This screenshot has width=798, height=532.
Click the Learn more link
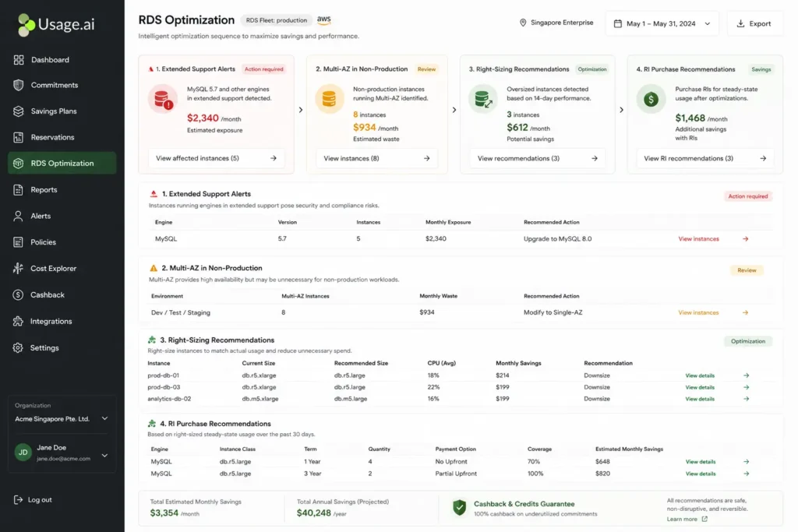pyautogui.click(x=687, y=520)
